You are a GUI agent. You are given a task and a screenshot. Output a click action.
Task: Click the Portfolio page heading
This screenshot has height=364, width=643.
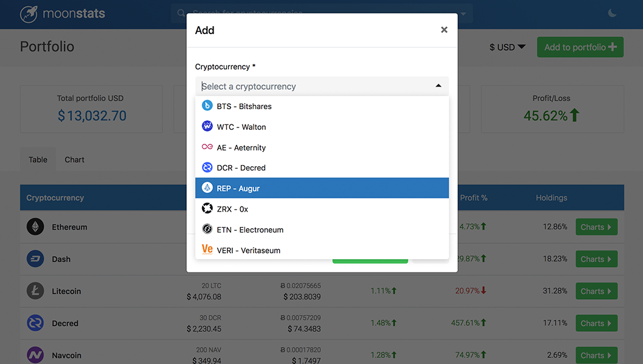pos(47,46)
